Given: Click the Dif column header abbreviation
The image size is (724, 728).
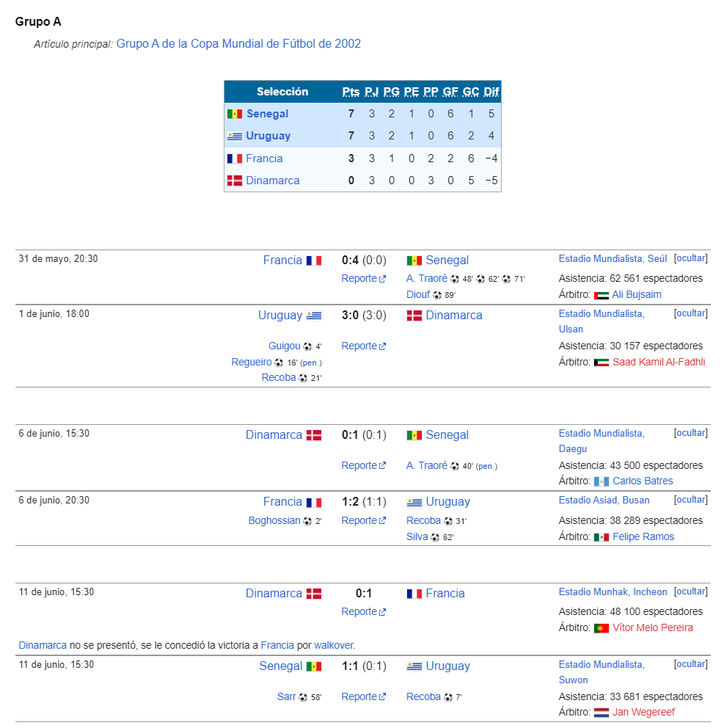Looking at the screenshot, I should 491,92.
